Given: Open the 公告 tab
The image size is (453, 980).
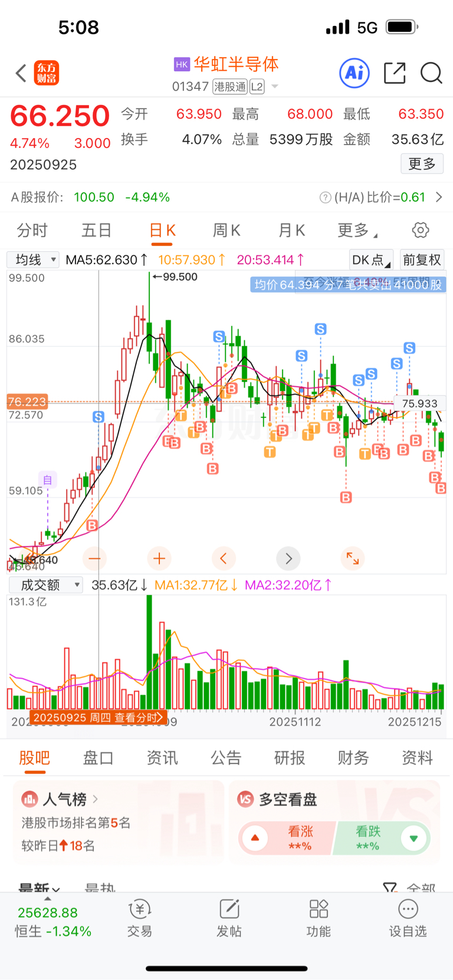Looking at the screenshot, I should (226, 758).
